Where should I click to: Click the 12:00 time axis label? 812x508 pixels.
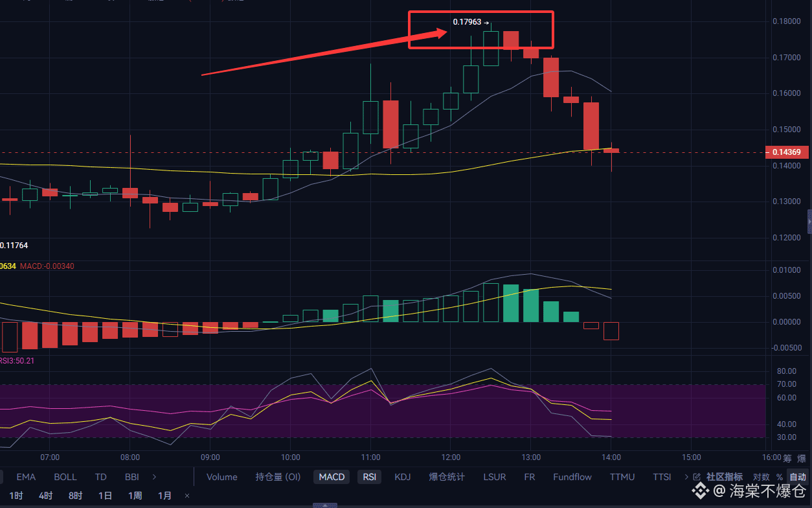pyautogui.click(x=451, y=457)
